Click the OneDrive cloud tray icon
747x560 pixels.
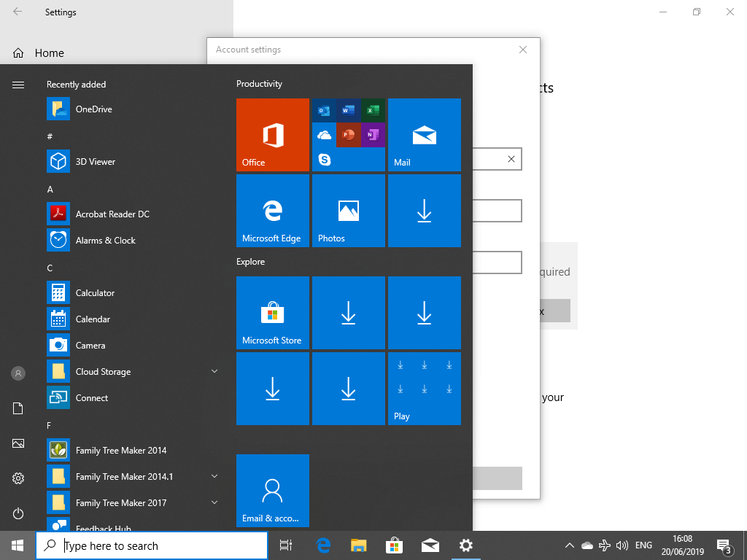pos(587,545)
